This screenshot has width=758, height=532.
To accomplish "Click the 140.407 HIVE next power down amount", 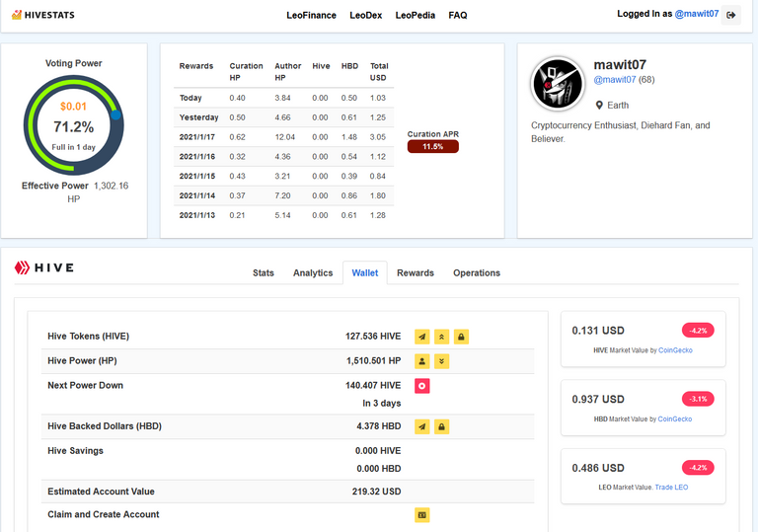I will (x=373, y=386).
